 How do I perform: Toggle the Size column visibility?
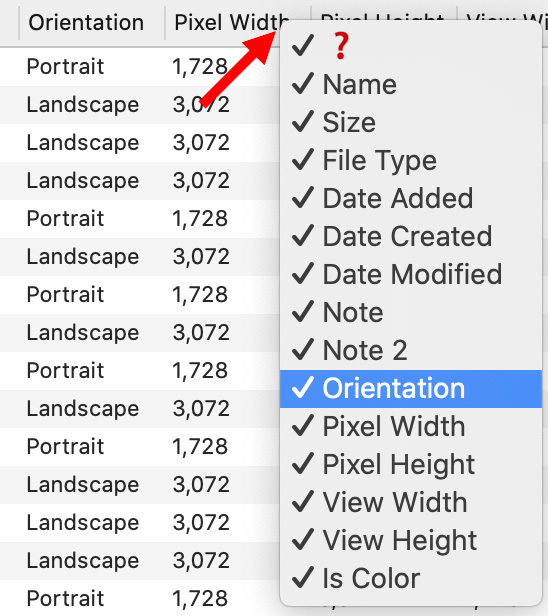click(411, 122)
